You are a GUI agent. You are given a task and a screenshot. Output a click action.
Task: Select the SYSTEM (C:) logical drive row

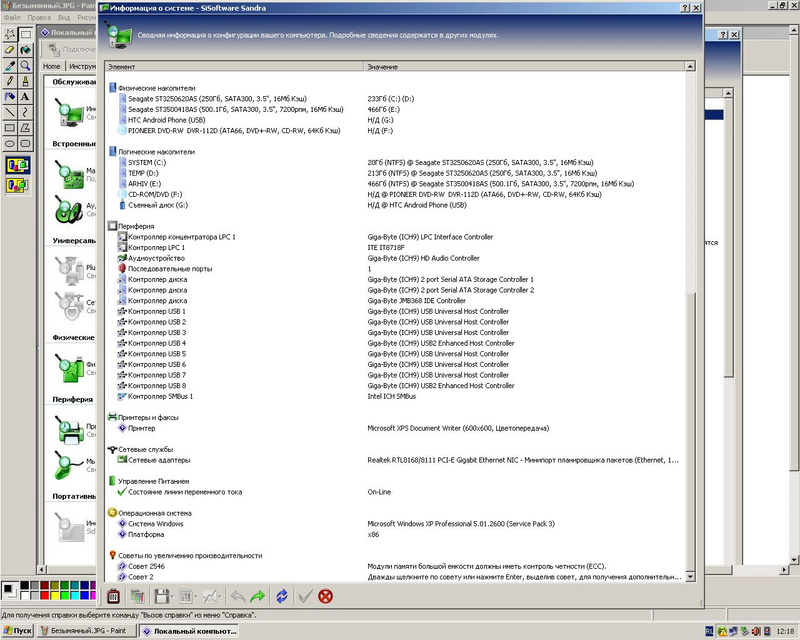click(146, 161)
